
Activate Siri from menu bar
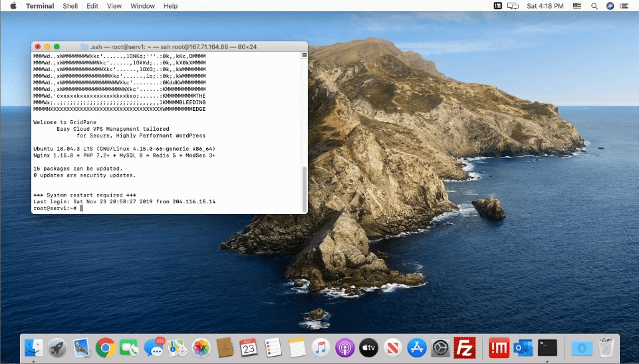(610, 6)
